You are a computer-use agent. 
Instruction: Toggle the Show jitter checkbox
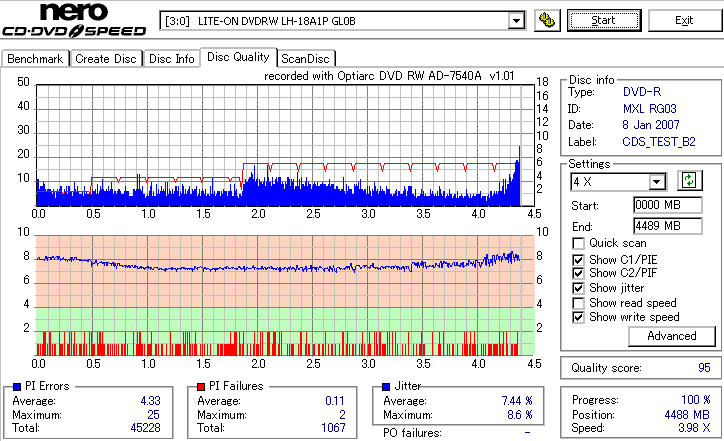click(578, 288)
